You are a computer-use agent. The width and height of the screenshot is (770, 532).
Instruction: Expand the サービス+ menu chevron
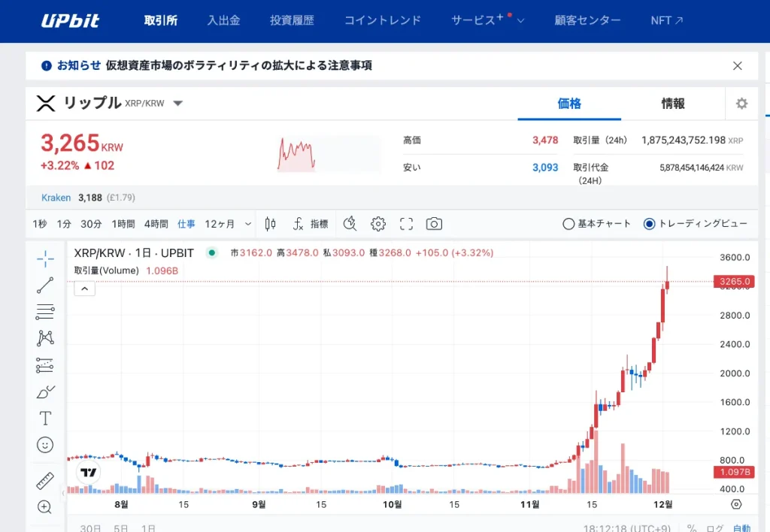click(520, 20)
